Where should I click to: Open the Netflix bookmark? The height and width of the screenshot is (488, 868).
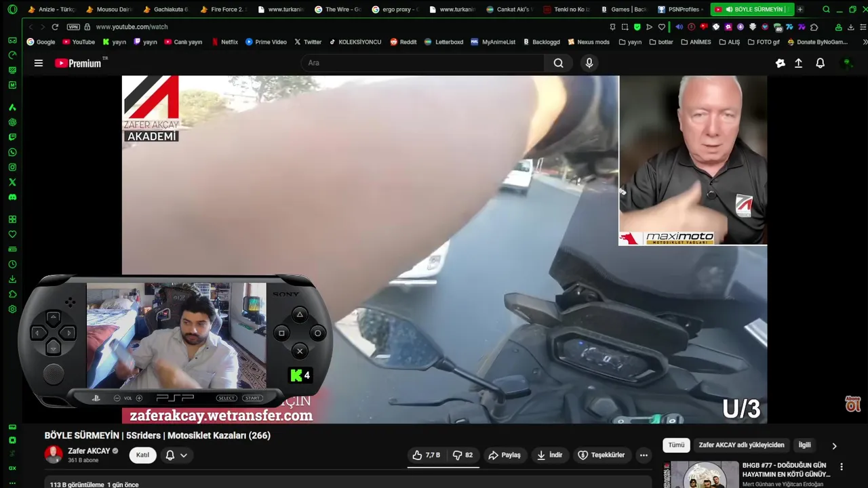pyautogui.click(x=224, y=42)
